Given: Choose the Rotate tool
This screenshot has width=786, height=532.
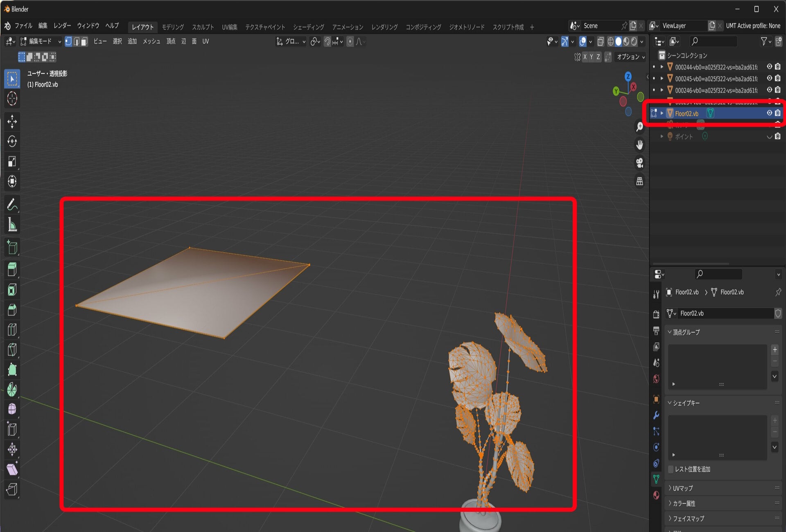Looking at the screenshot, I should click(x=12, y=141).
